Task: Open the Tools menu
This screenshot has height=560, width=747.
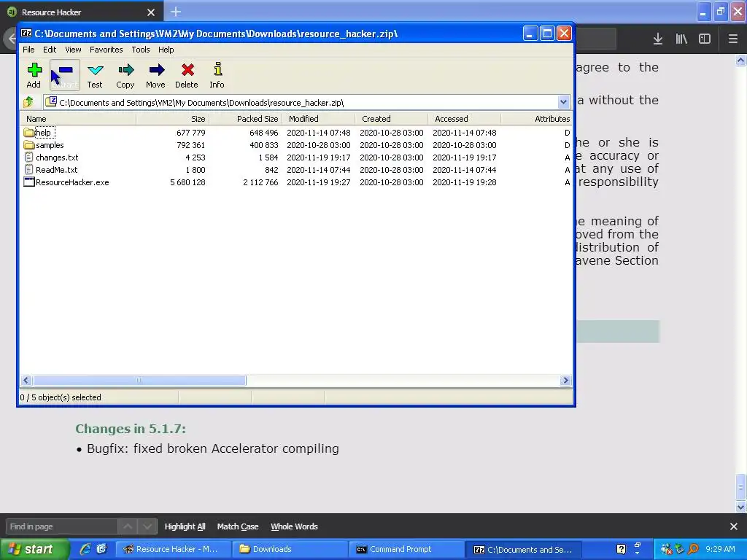Action: point(141,50)
